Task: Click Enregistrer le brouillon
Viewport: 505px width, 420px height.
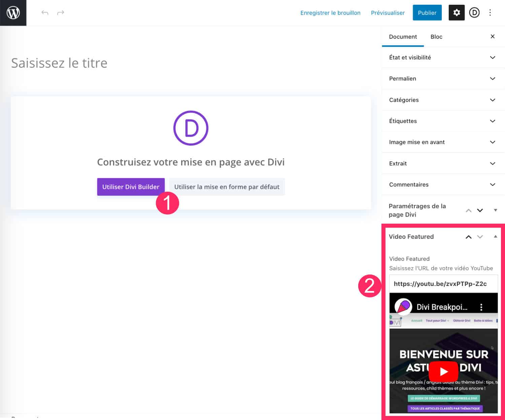Action: pyautogui.click(x=330, y=13)
